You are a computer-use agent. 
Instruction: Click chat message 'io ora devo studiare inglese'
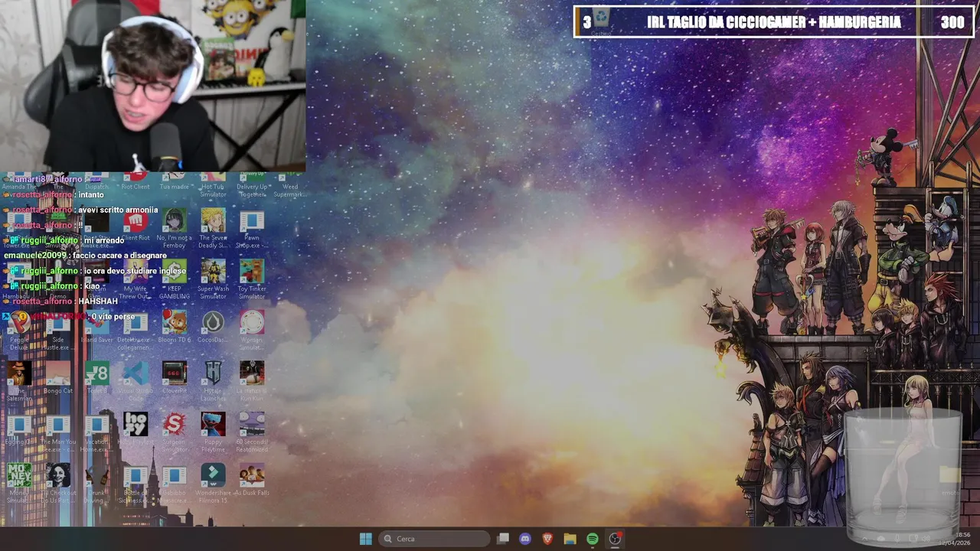135,271
